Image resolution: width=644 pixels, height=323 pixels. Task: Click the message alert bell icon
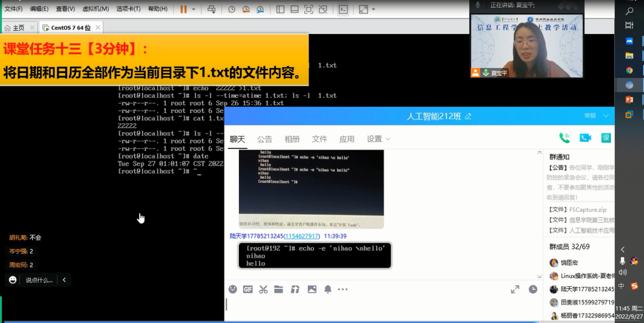pyautogui.click(x=327, y=289)
